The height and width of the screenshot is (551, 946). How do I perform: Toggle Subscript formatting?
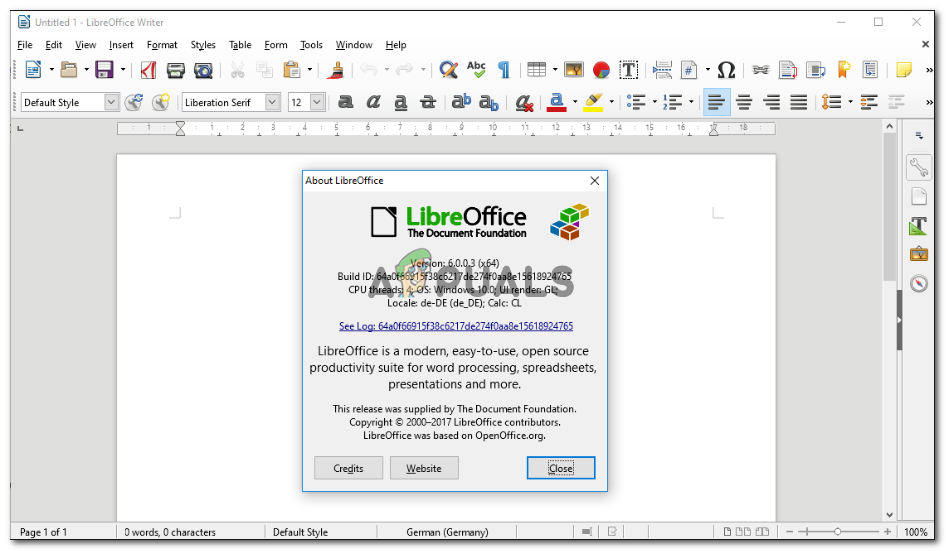[x=489, y=103]
